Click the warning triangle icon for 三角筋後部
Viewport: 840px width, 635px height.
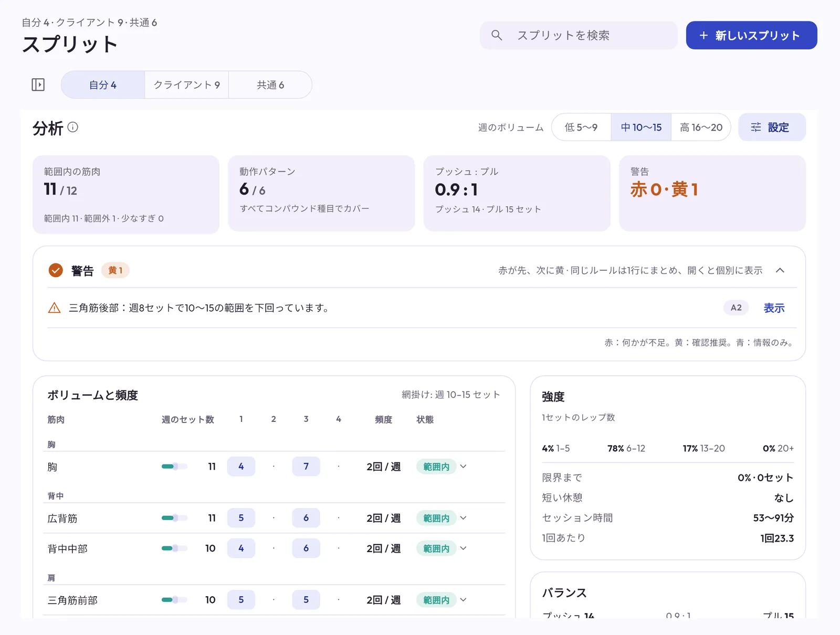(54, 308)
